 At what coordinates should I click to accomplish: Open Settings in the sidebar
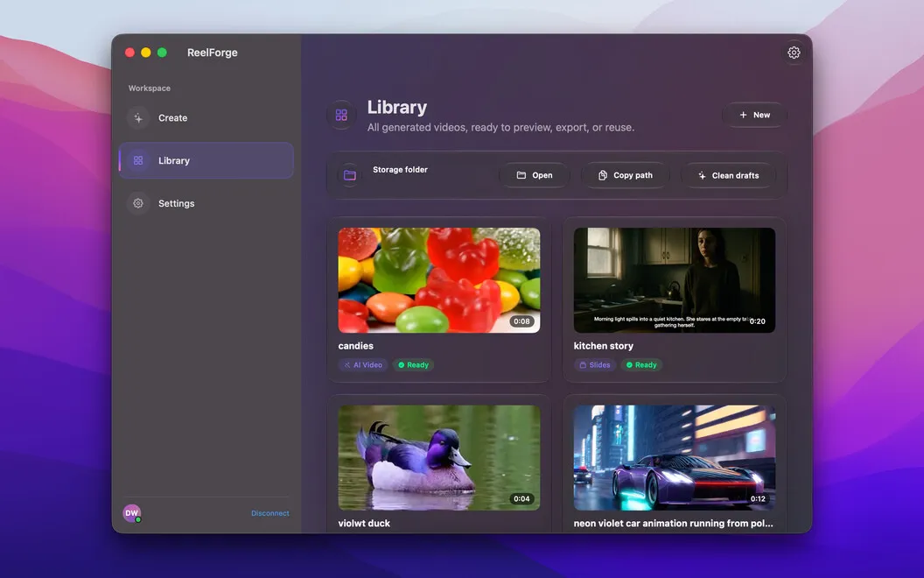[x=206, y=203]
